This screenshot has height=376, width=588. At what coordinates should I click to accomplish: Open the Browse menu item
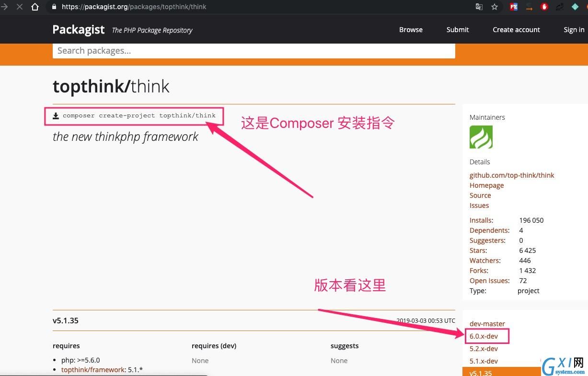[x=411, y=30]
